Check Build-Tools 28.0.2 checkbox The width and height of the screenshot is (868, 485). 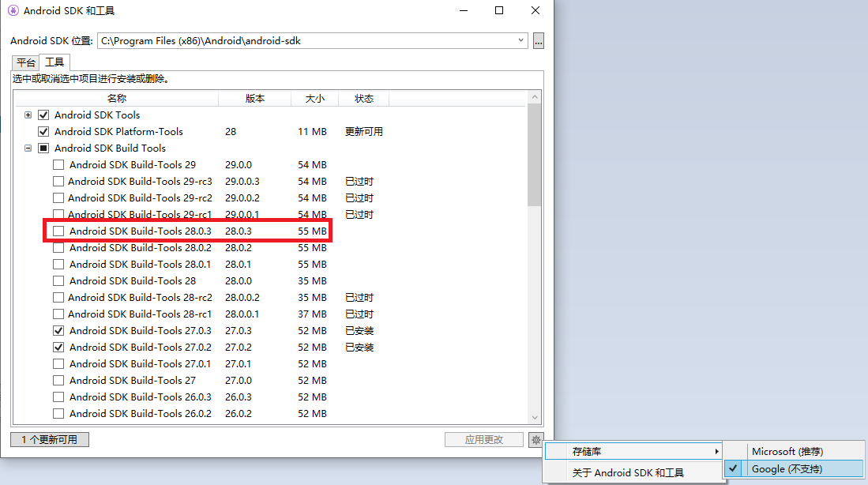(58, 248)
